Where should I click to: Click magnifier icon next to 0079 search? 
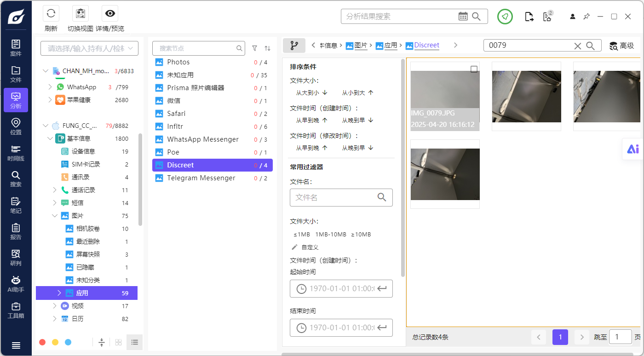591,46
